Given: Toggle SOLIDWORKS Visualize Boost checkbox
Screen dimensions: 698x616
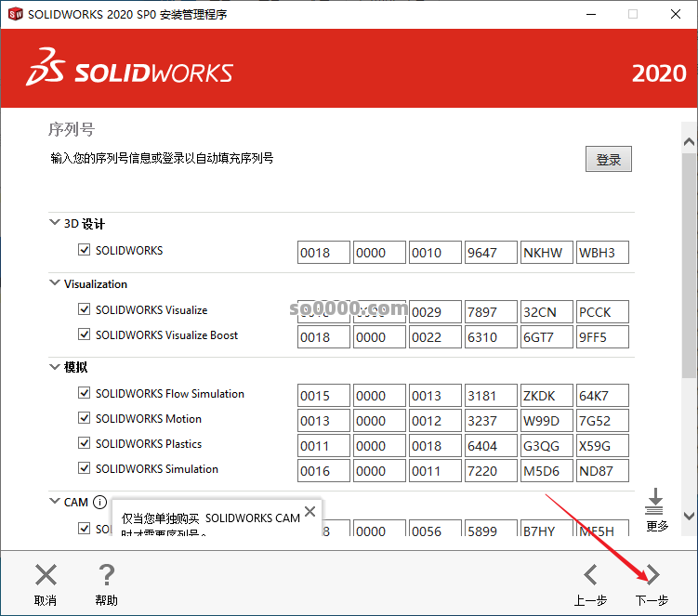Looking at the screenshot, I should (85, 334).
